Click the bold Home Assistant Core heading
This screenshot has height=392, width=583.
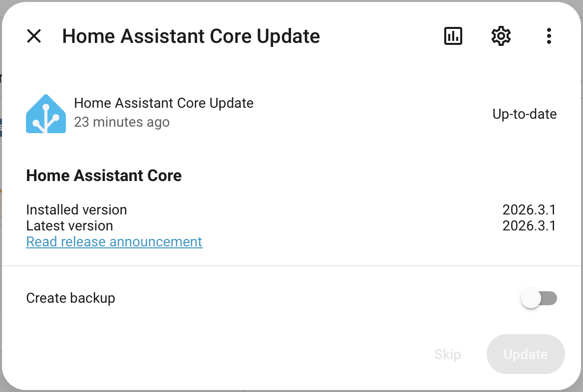(104, 176)
